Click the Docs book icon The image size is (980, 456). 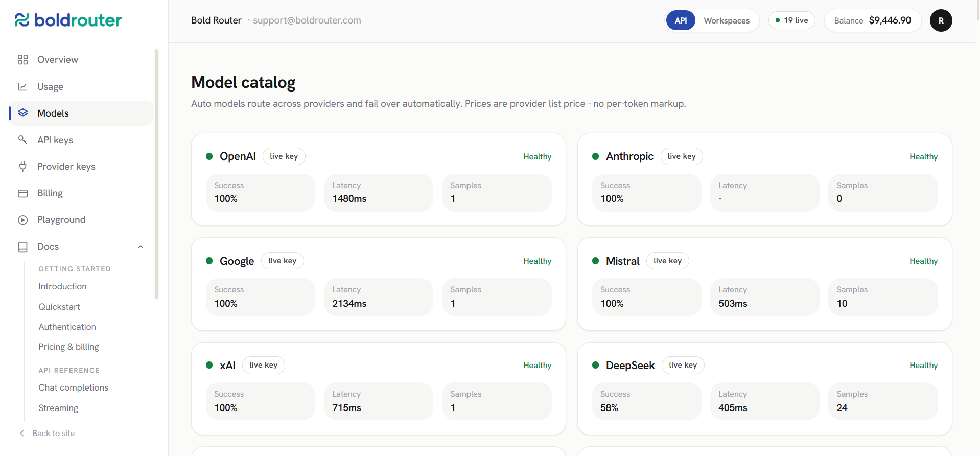pos(22,247)
